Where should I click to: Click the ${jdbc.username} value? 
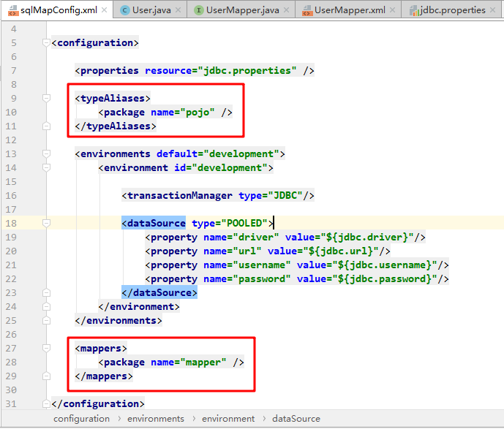(x=385, y=265)
